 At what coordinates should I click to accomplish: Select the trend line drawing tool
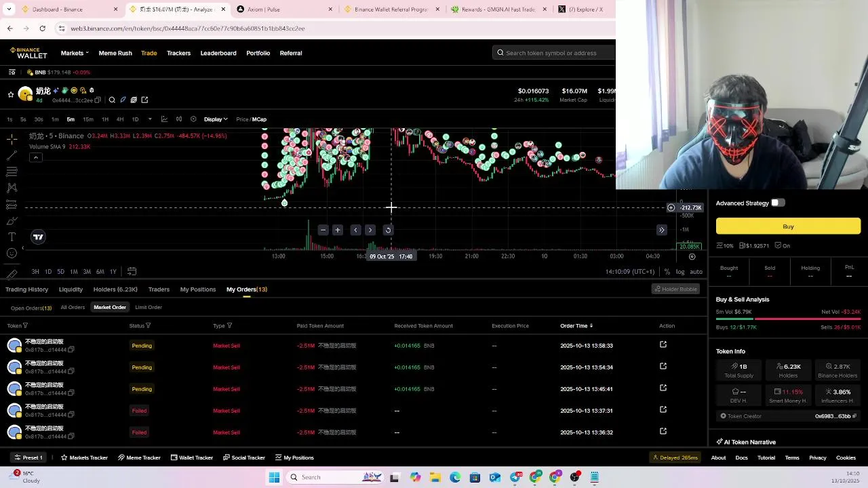[12, 155]
